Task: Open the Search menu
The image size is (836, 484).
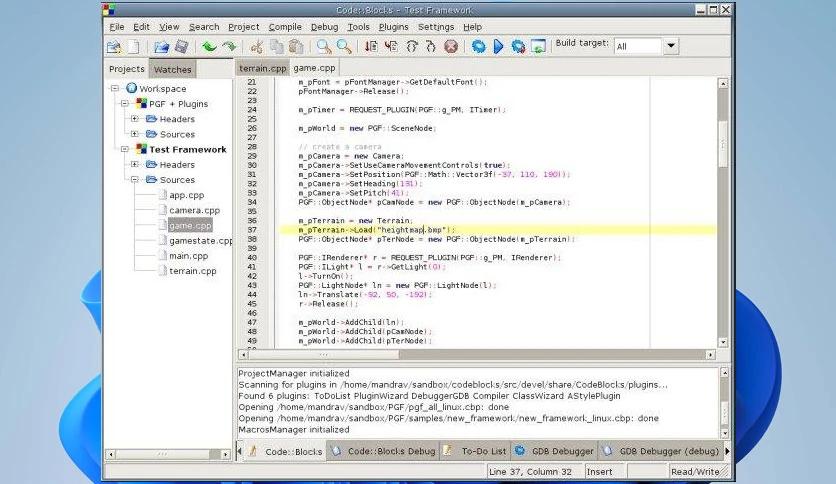Action: [x=204, y=27]
